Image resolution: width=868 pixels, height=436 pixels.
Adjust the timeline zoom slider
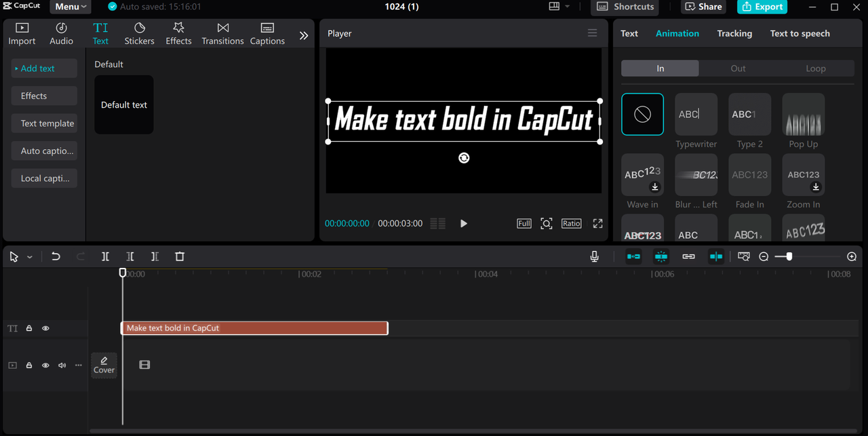pos(789,256)
